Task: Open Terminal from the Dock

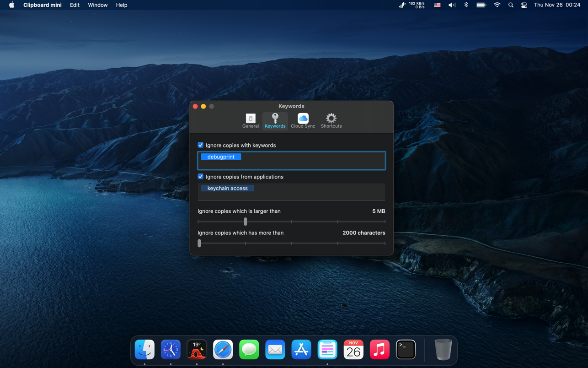Action: click(x=406, y=350)
